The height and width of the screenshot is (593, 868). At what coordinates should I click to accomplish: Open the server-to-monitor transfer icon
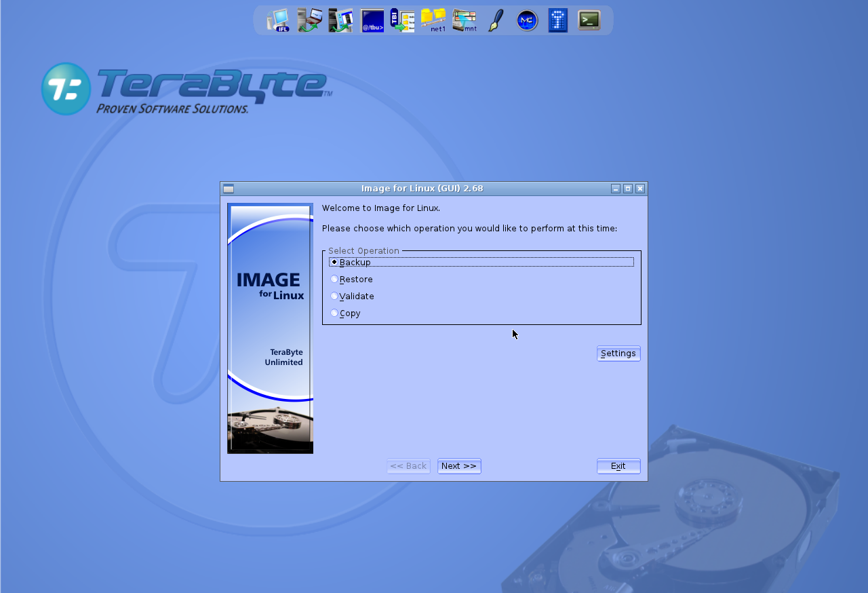tap(341, 20)
